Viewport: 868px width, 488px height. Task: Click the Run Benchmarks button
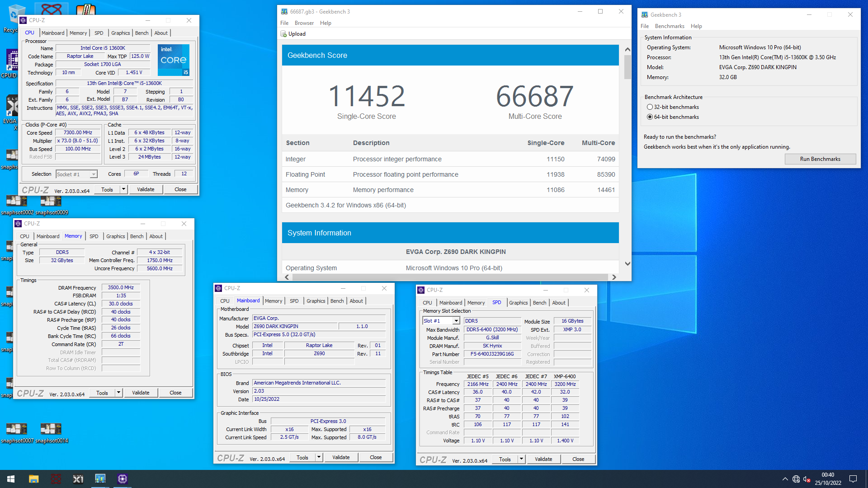pos(820,159)
